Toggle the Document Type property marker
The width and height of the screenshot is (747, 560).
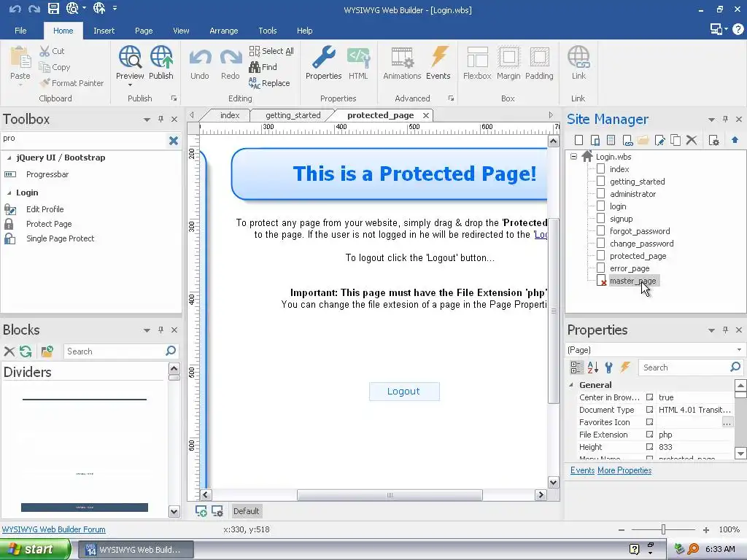[x=649, y=410]
